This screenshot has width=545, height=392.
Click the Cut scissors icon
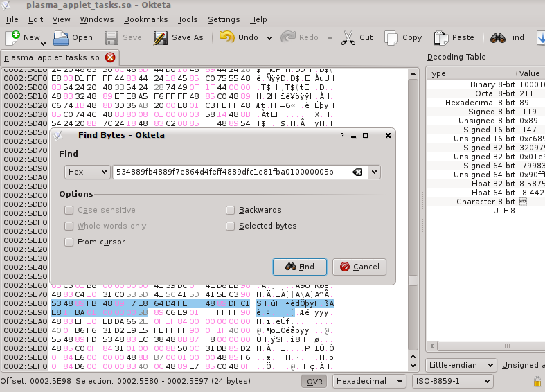(x=348, y=37)
